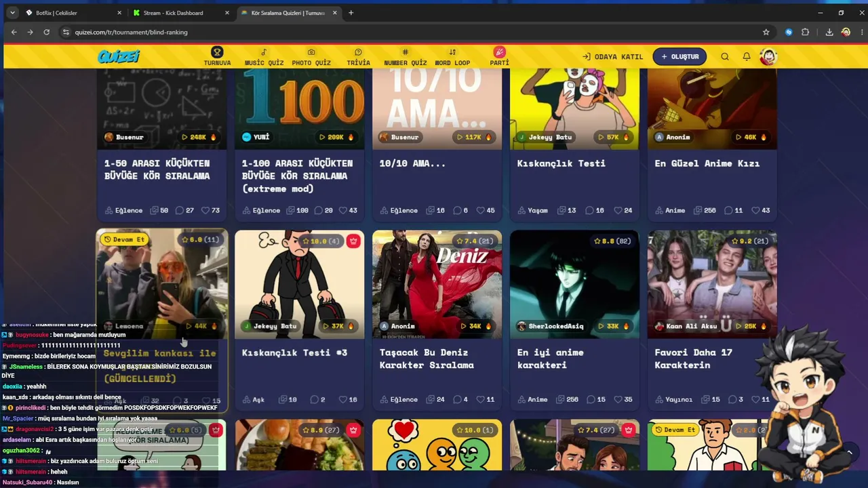Click the heart icon on En Güzel Anime Kızı

754,210
